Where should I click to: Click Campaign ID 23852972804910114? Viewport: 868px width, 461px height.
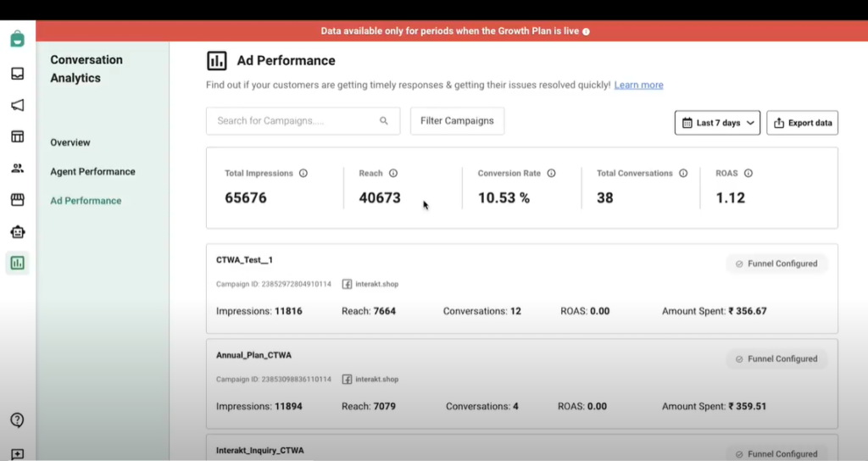pyautogui.click(x=274, y=284)
